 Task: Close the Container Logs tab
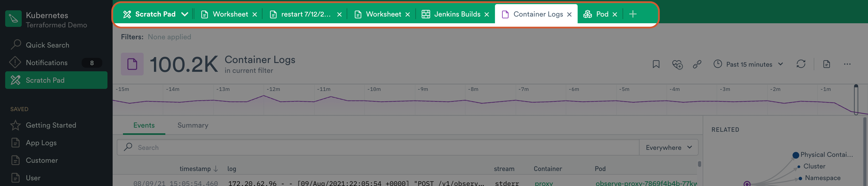[x=569, y=14]
